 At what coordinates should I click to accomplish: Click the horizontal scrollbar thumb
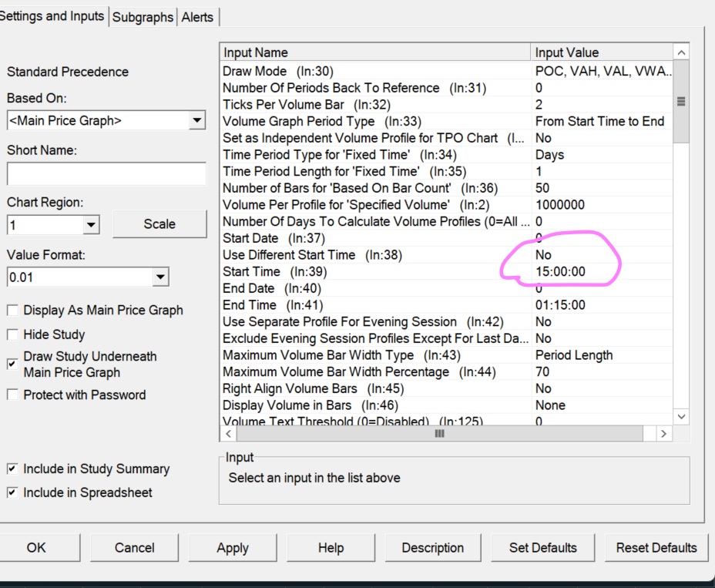pos(440,434)
